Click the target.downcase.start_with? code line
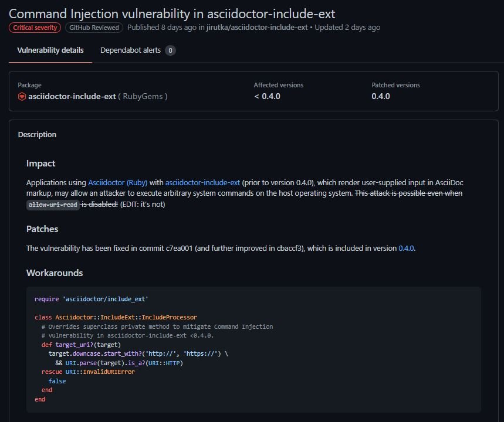The width and height of the screenshot is (504, 422). pyautogui.click(x=138, y=353)
